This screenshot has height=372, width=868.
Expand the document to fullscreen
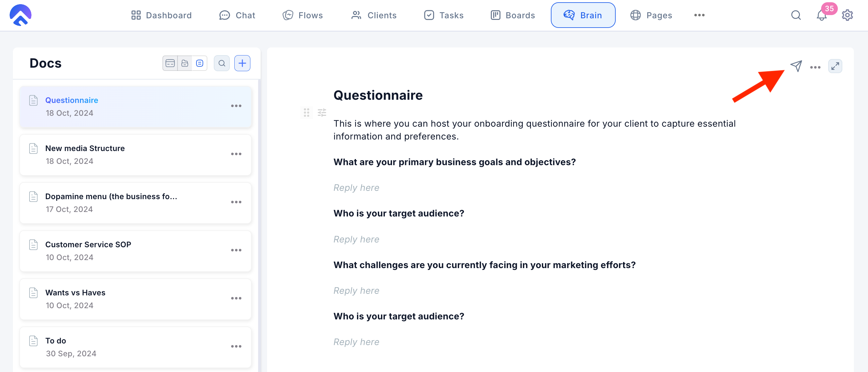tap(835, 66)
